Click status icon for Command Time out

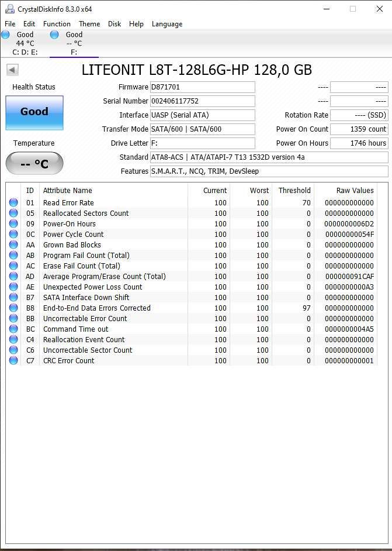click(x=13, y=329)
